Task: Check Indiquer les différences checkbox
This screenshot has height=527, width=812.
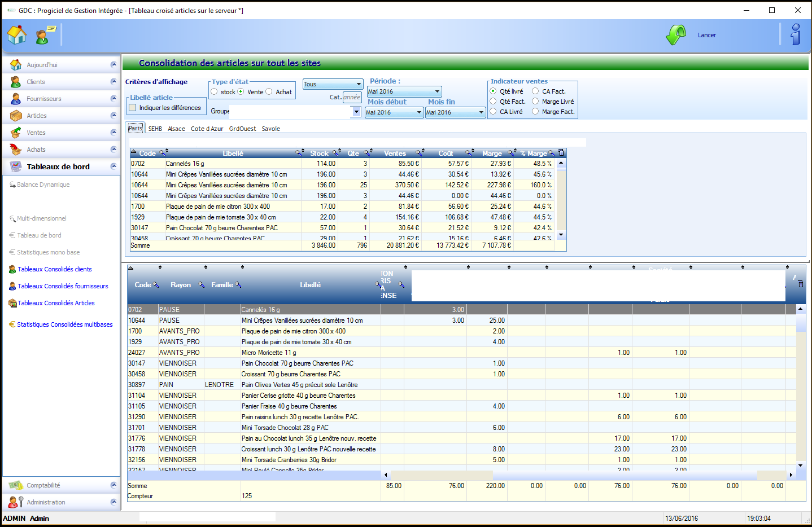Action: [x=133, y=107]
